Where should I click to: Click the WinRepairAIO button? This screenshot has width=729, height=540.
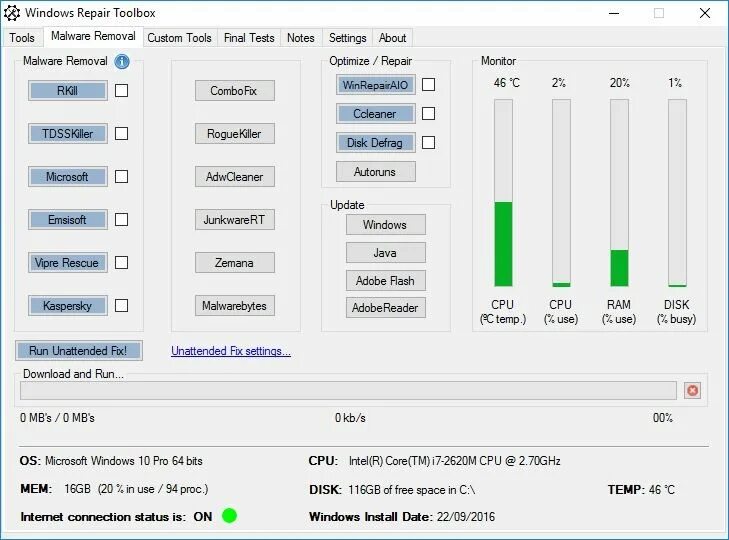(376, 85)
